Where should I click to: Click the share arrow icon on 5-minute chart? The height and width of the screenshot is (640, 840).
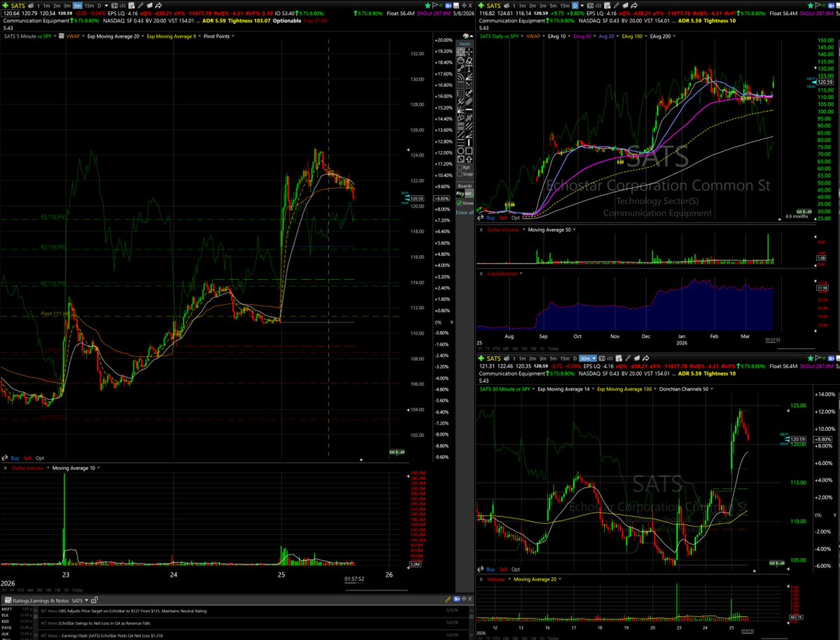click(158, 6)
